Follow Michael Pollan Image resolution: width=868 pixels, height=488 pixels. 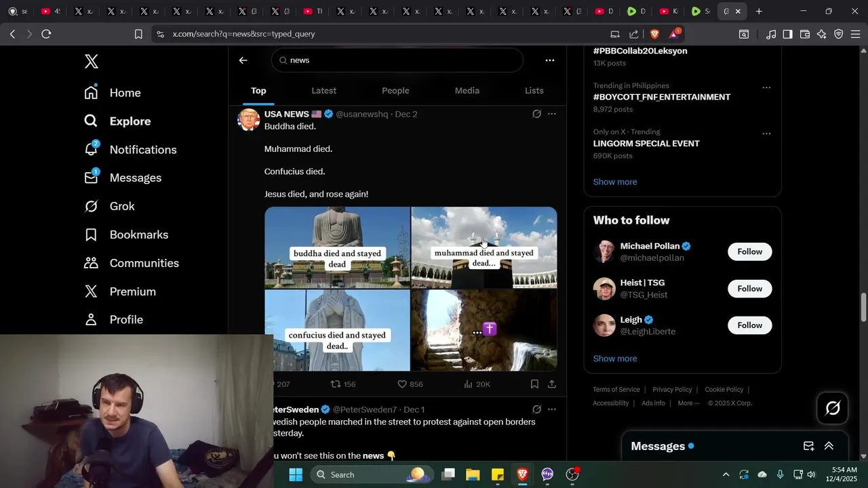tap(749, 252)
